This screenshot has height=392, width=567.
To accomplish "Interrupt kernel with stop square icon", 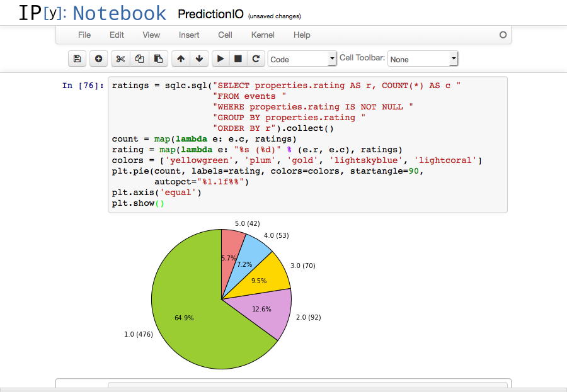I will point(238,59).
